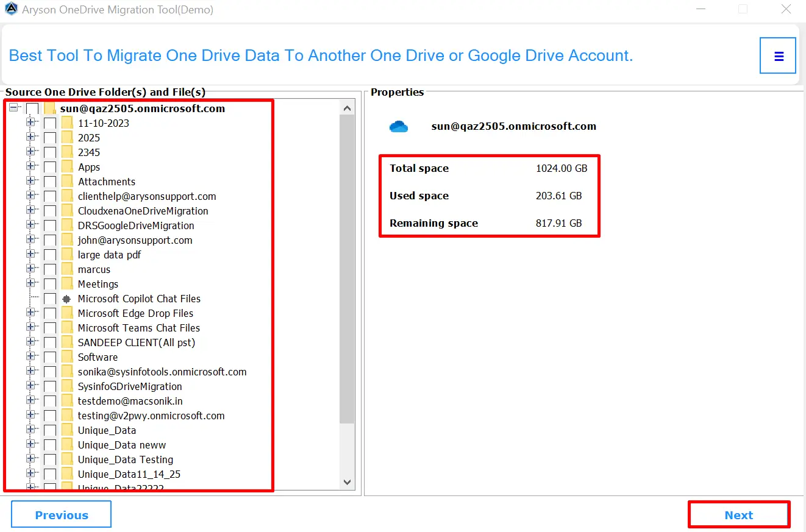This screenshot has height=532, width=806.
Task: Click the Software folder icon
Action: coord(66,357)
